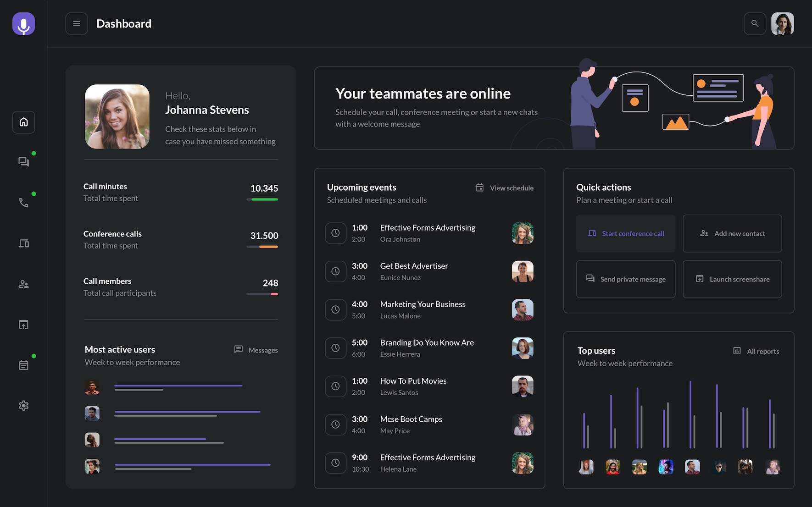The width and height of the screenshot is (812, 507).
Task: Select the Devices icon in the sidebar
Action: pyautogui.click(x=23, y=243)
